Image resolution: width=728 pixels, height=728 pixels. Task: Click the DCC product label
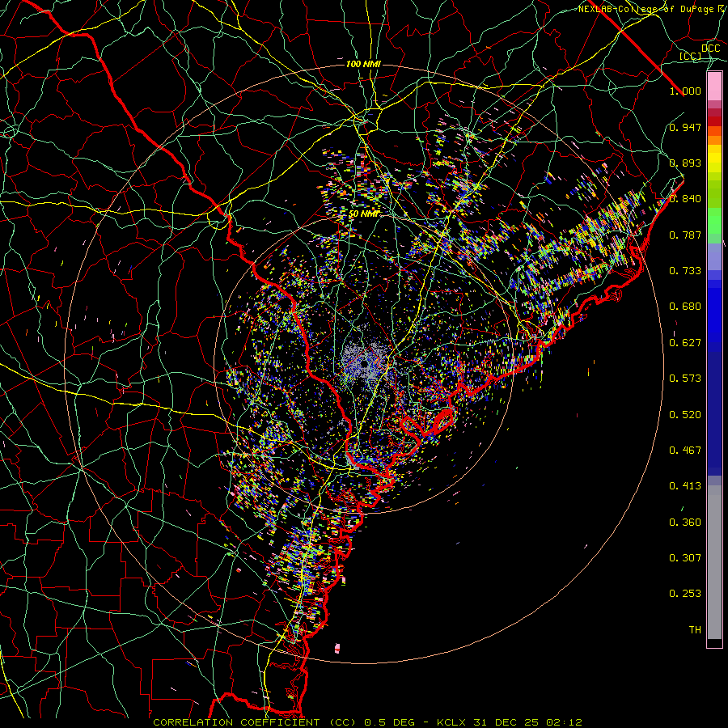pyautogui.click(x=710, y=49)
